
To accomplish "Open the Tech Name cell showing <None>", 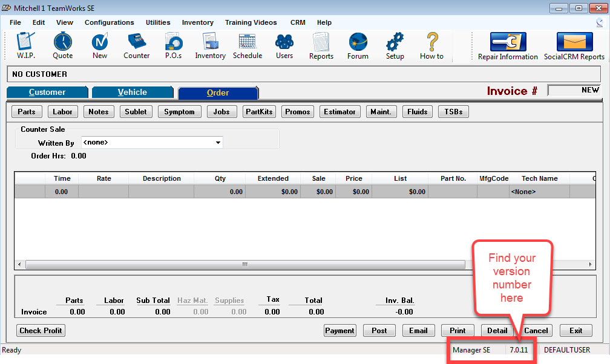I will (539, 192).
